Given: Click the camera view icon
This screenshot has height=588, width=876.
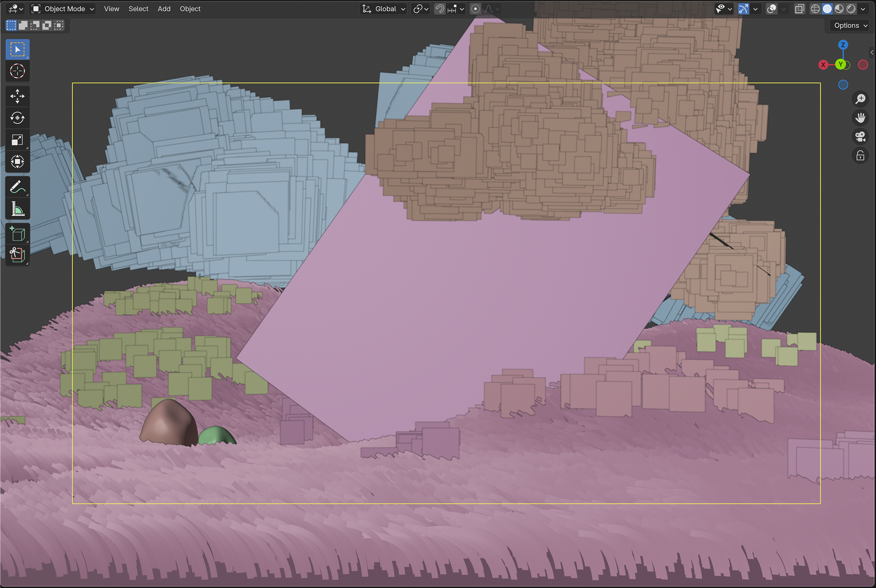Looking at the screenshot, I should click(x=860, y=136).
